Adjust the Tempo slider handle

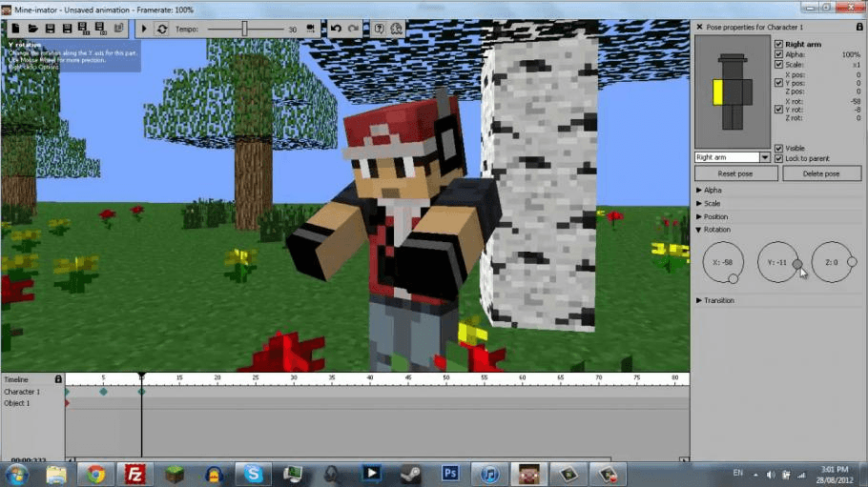click(x=244, y=29)
